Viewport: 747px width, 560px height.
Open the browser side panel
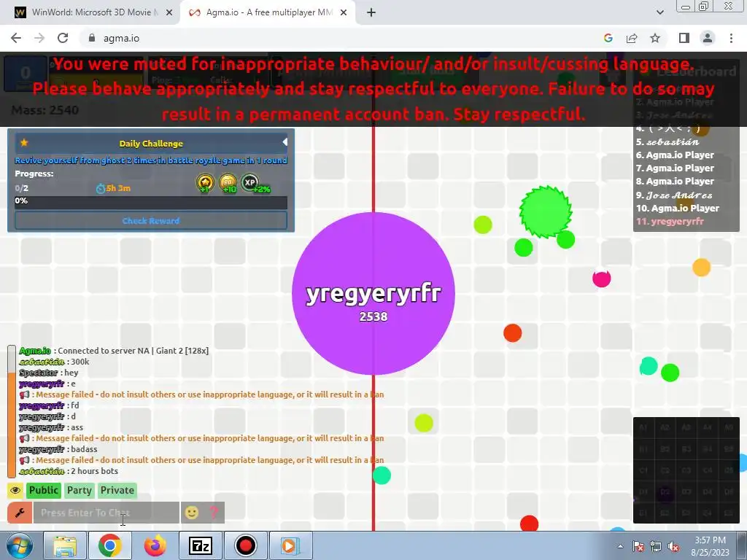coord(684,38)
